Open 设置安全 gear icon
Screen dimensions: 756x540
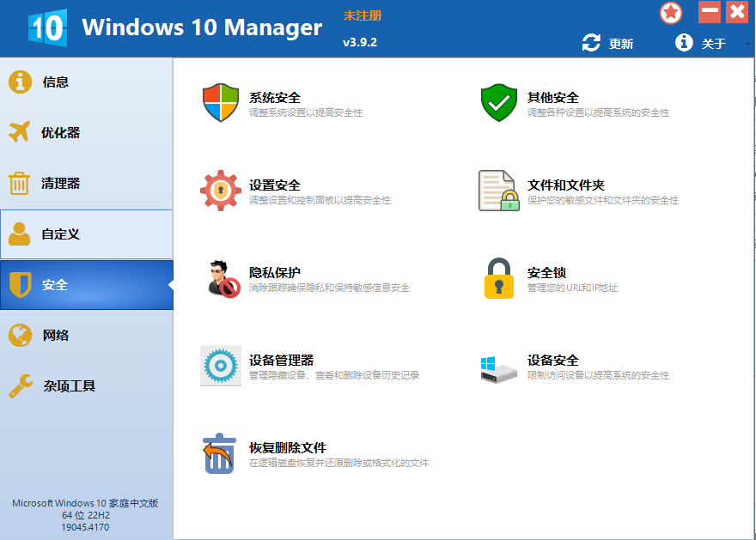coord(221,191)
